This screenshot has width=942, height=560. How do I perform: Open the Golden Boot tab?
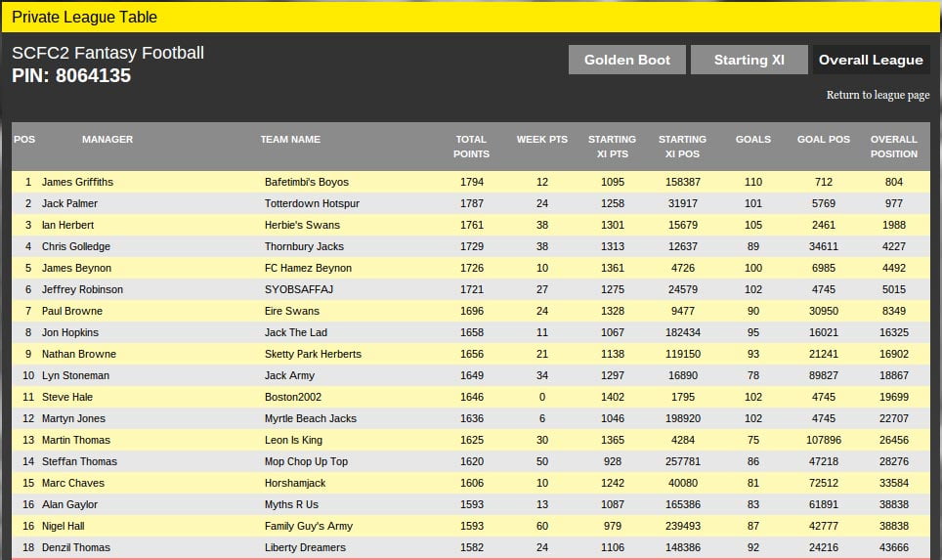pos(627,60)
